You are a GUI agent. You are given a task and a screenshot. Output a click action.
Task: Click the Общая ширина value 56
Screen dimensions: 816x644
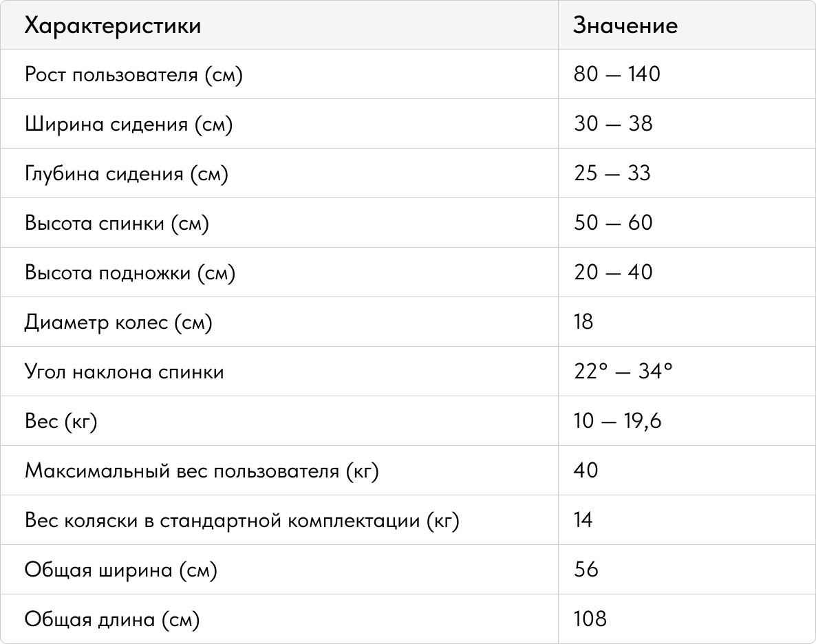coord(586,569)
